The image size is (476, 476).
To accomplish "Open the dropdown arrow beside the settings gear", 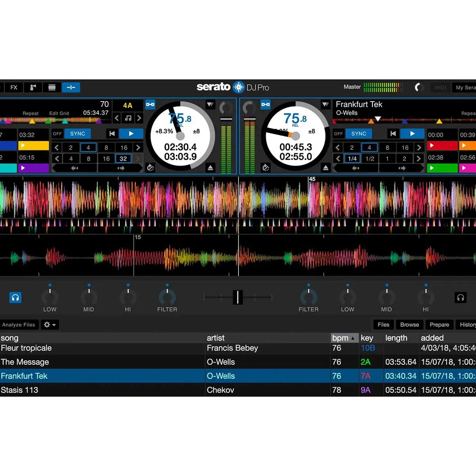I will point(54,324).
